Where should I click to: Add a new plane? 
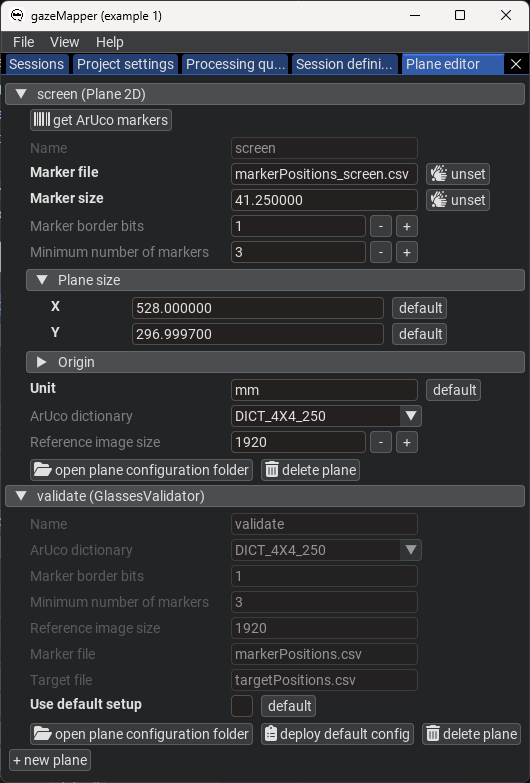pyautogui.click(x=50, y=760)
